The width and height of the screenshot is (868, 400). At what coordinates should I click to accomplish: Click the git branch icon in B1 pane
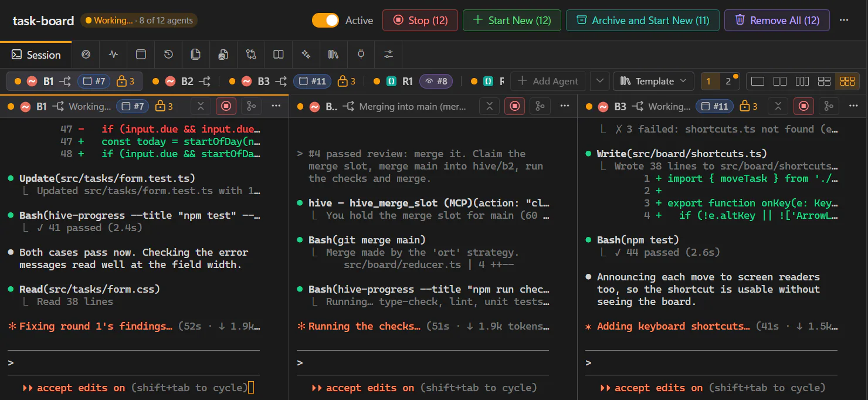[252, 106]
